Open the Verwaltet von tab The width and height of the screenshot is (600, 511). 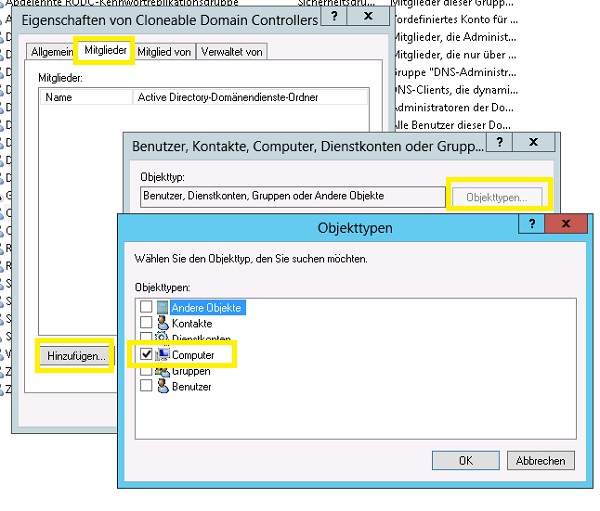coord(232,52)
